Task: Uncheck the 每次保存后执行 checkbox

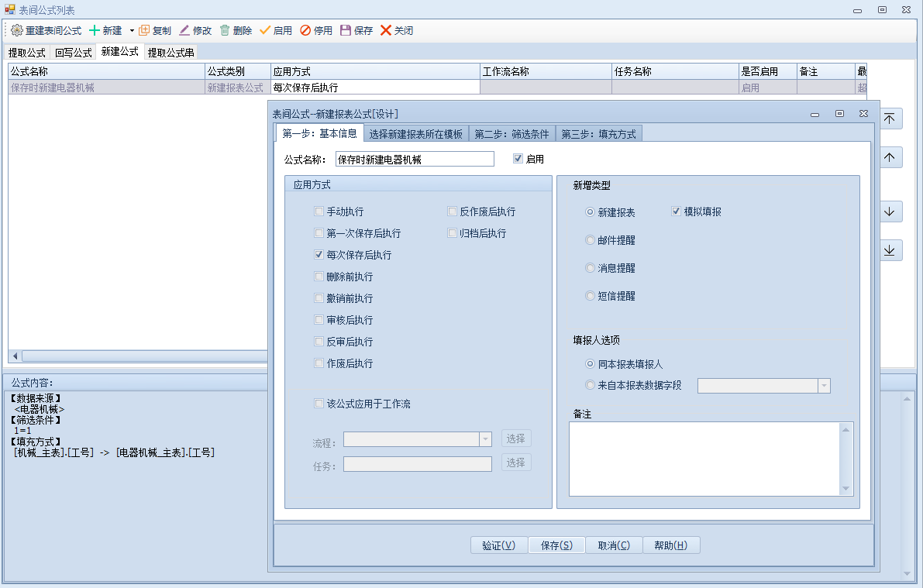Action: (x=319, y=255)
